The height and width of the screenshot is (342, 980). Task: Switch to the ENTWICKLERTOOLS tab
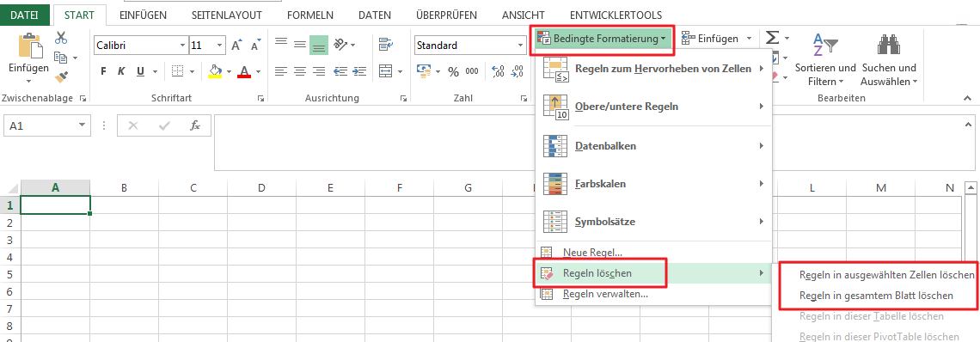point(616,15)
